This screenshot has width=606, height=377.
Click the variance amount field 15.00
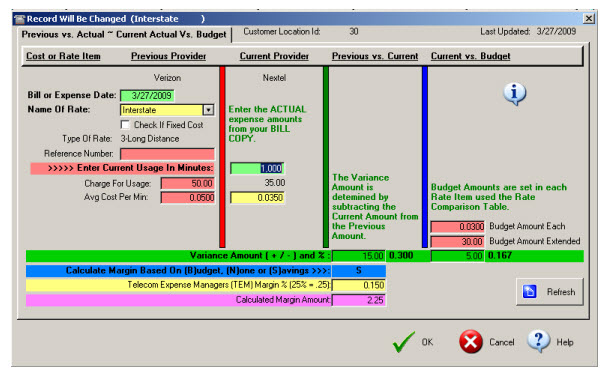click(x=358, y=256)
